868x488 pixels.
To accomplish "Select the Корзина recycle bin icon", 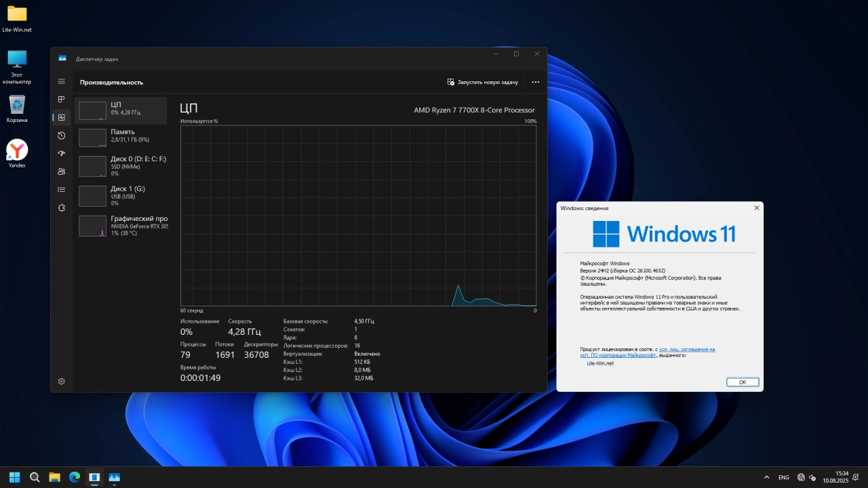I will coord(17,109).
